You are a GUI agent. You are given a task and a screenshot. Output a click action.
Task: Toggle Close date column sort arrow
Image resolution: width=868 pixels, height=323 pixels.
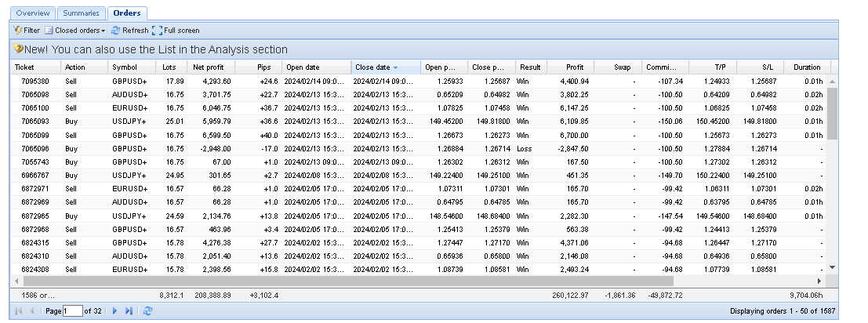tap(396, 68)
